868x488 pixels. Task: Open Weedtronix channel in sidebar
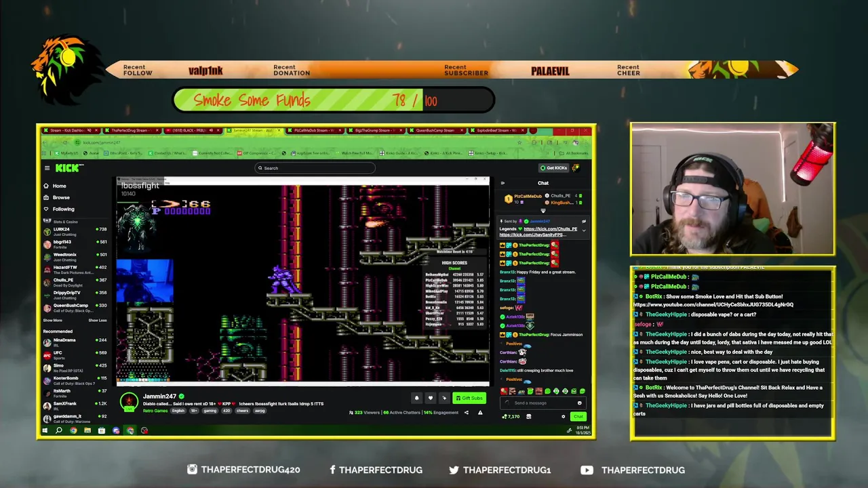[75, 256]
